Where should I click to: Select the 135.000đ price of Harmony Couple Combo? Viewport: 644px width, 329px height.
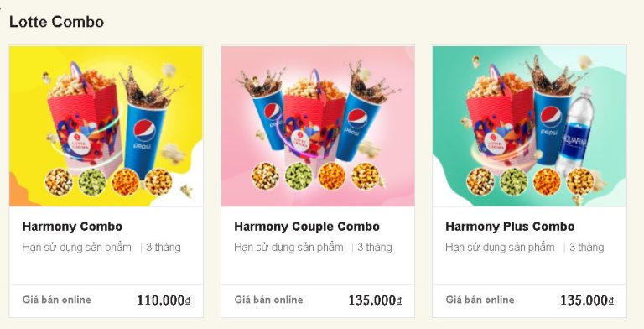click(375, 300)
